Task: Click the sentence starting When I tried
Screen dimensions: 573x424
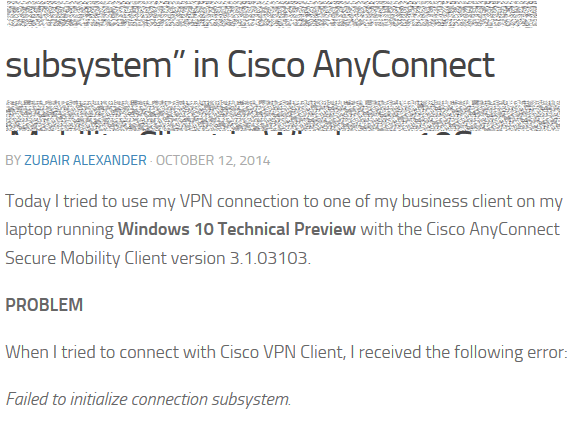Action: pos(286,352)
